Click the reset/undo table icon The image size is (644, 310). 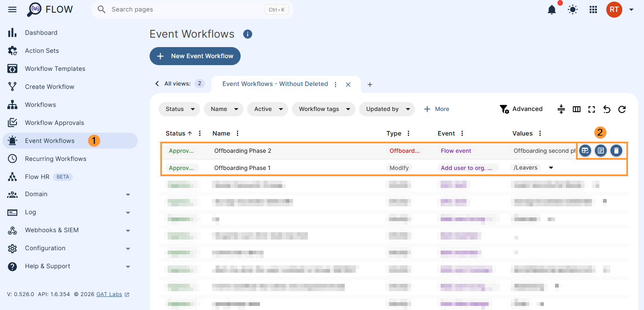point(607,109)
